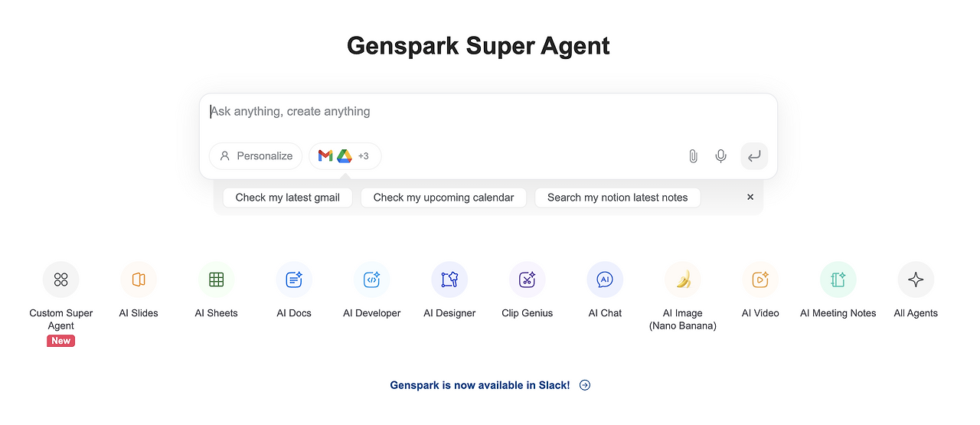This screenshot has width=980, height=425.
Task: Click the Google Drive icon
Action: tap(345, 156)
